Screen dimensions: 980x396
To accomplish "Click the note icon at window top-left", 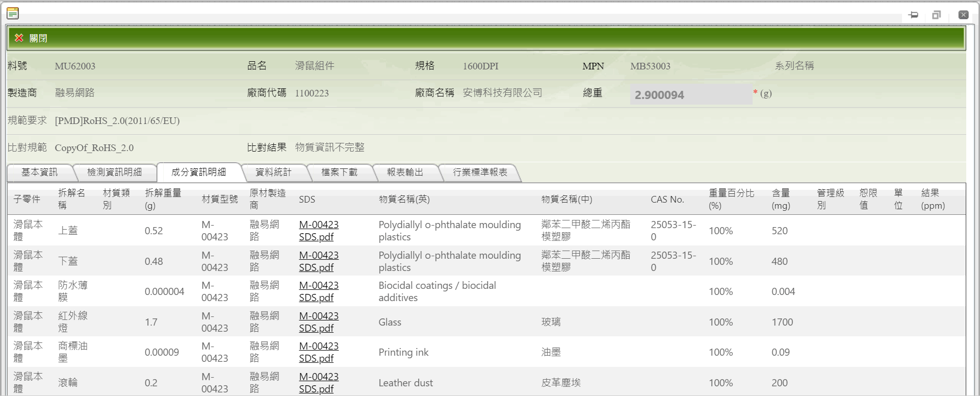I will [13, 13].
